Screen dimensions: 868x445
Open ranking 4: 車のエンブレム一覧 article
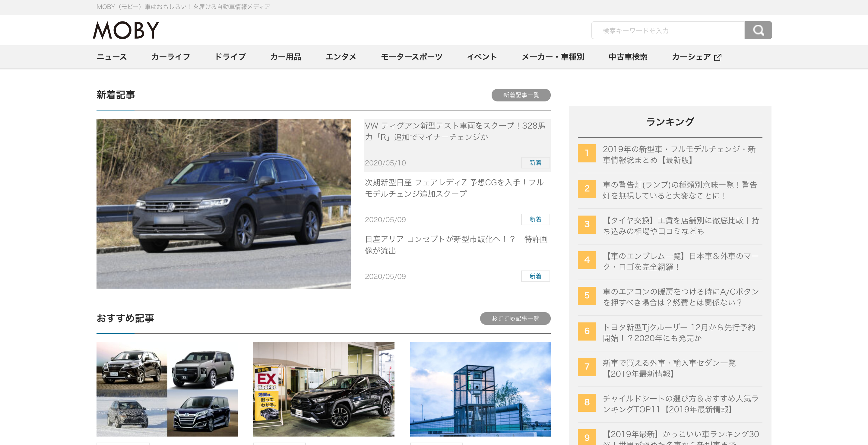tap(681, 261)
